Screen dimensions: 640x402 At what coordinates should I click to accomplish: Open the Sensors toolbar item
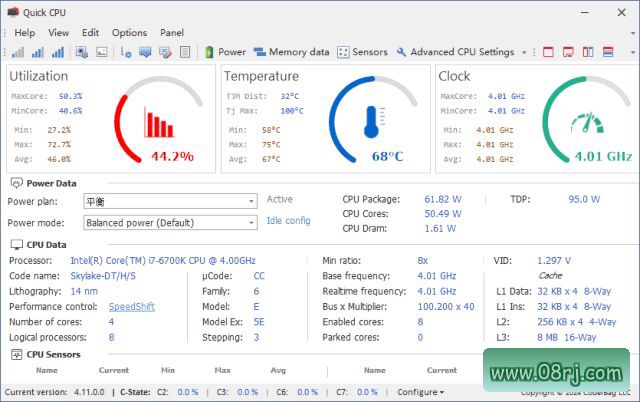pyautogui.click(x=362, y=52)
